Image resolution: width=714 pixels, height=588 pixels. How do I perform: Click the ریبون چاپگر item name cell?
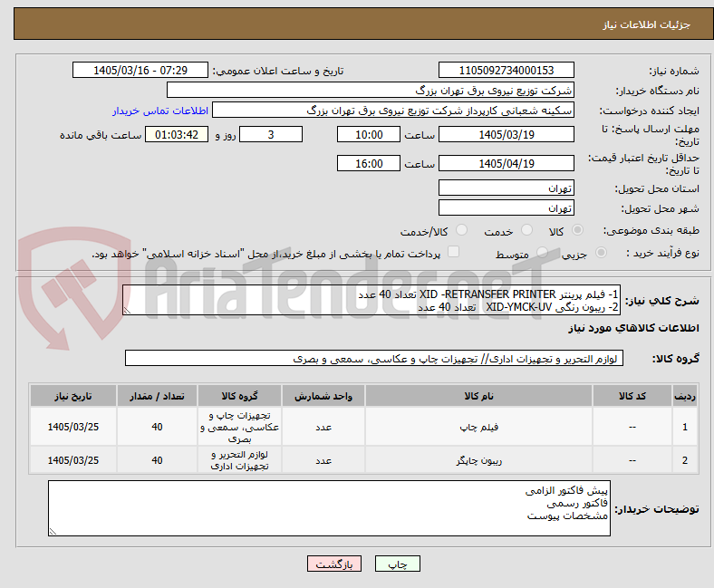point(478,460)
